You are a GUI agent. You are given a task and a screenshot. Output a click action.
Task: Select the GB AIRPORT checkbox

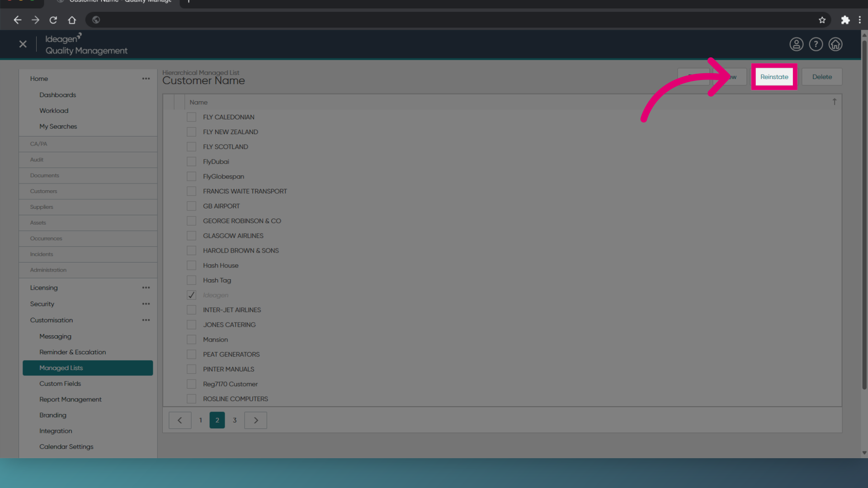click(192, 206)
